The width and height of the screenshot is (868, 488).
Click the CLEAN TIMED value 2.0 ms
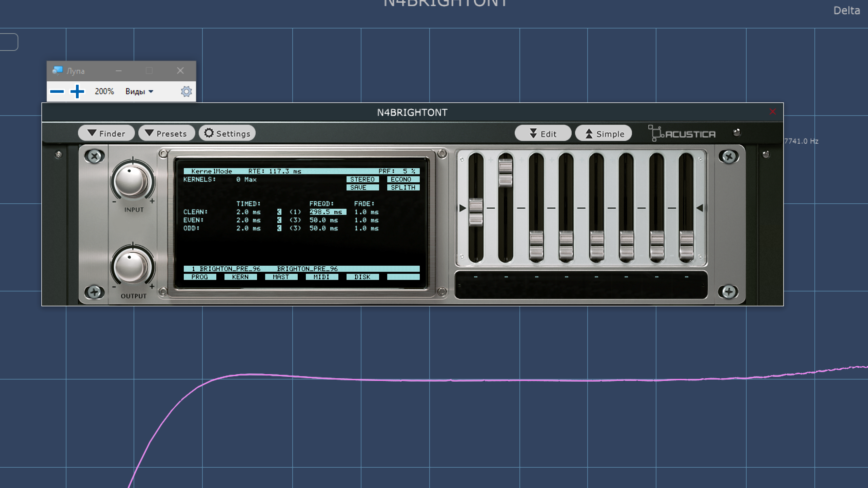tap(249, 212)
